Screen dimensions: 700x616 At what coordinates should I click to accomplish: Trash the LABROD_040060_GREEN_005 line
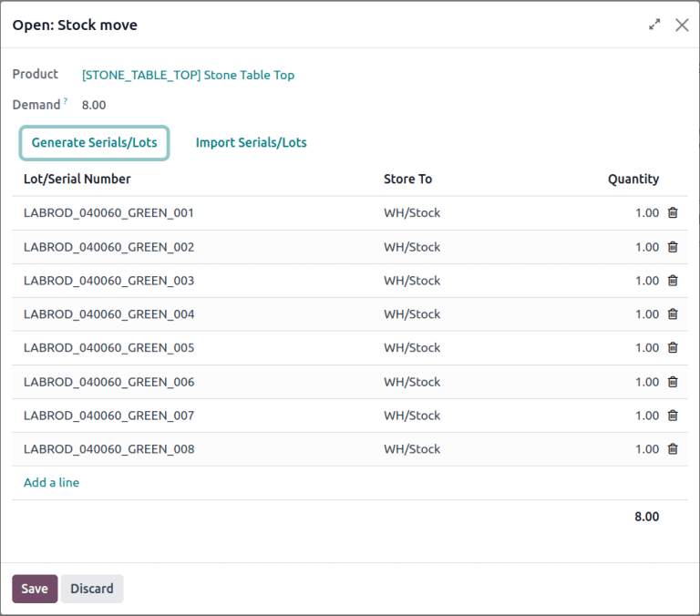coord(673,348)
